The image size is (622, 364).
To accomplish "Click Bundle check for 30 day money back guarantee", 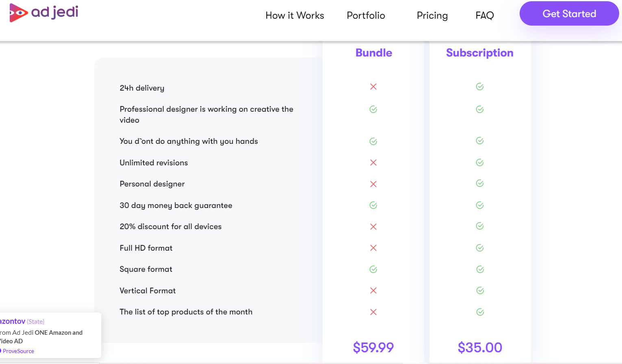I will [373, 205].
